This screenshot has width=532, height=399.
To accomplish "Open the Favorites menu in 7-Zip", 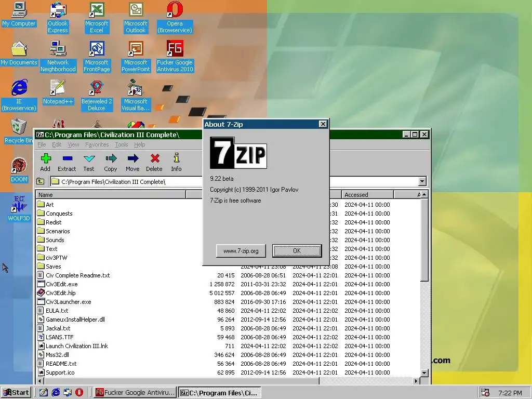I will (97, 144).
